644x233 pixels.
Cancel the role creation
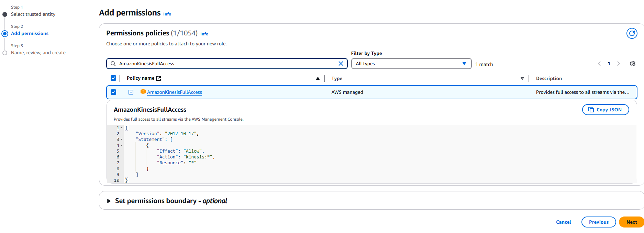(x=564, y=222)
